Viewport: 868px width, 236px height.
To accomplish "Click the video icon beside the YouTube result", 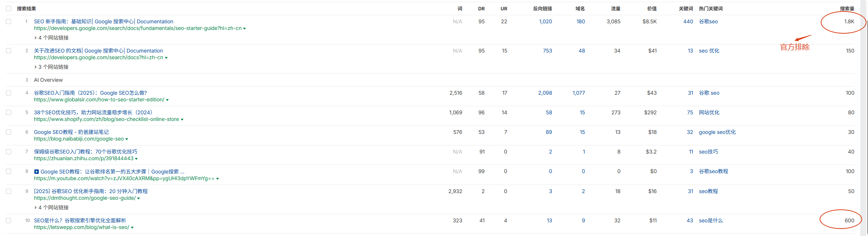I will 37,172.
